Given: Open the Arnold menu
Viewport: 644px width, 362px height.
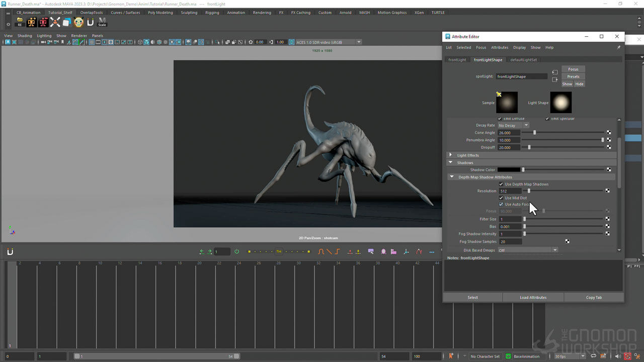Looking at the screenshot, I should [345, 13].
